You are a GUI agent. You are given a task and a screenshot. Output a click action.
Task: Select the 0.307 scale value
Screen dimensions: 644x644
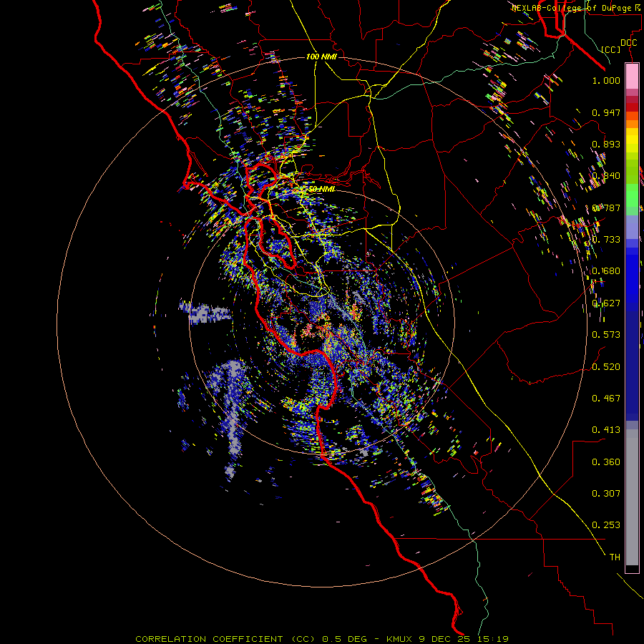tap(606, 494)
